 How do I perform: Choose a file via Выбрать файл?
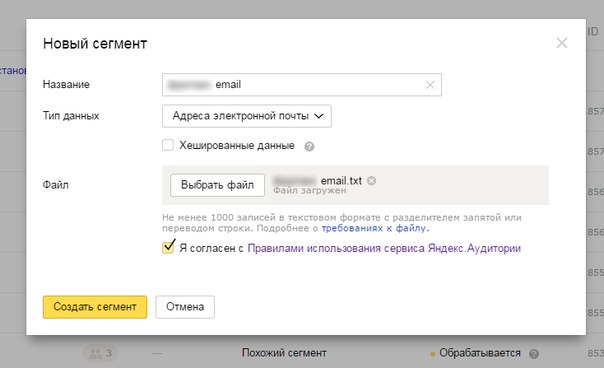217,185
